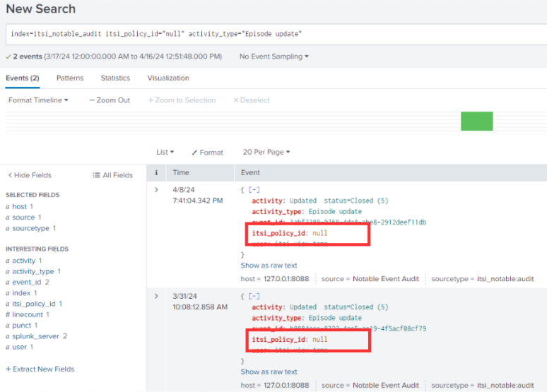Click Hide Fields in the sidebar
This screenshot has height=392, width=547.
point(30,175)
